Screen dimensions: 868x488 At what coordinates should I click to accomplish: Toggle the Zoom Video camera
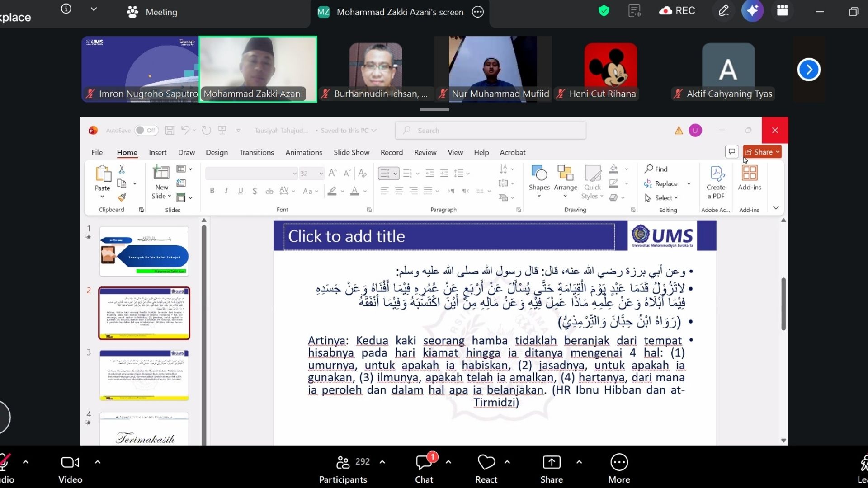click(x=70, y=468)
